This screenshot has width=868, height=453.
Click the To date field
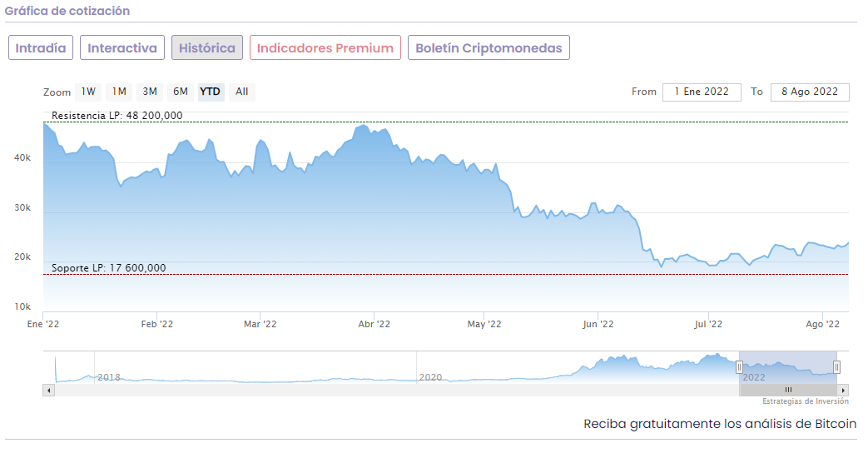pos(810,92)
